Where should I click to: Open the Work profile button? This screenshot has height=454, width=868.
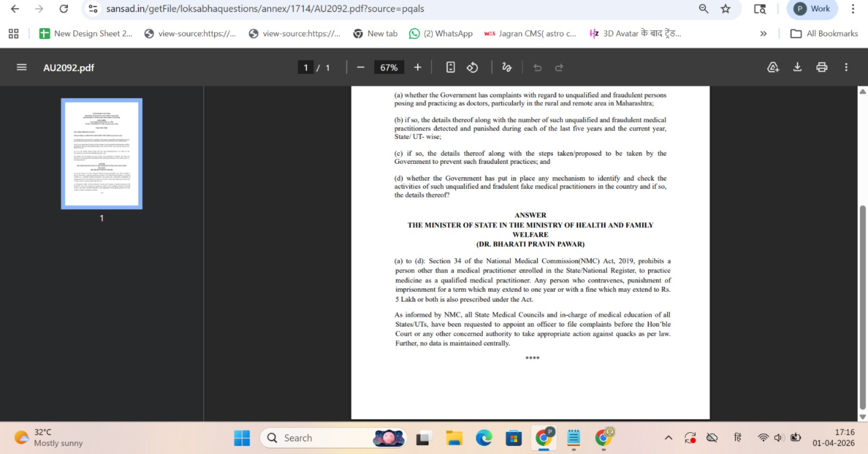point(812,9)
